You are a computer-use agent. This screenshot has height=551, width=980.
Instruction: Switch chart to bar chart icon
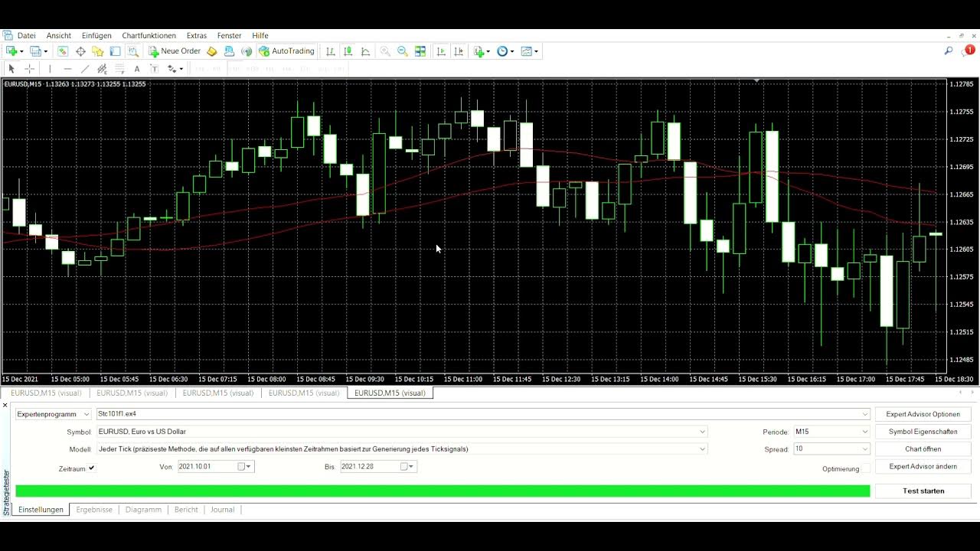[331, 51]
